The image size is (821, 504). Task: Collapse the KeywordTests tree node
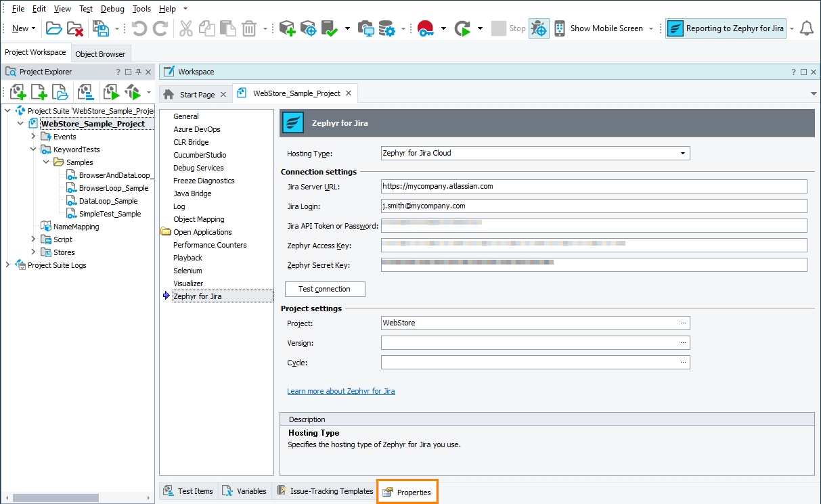pyautogui.click(x=33, y=150)
